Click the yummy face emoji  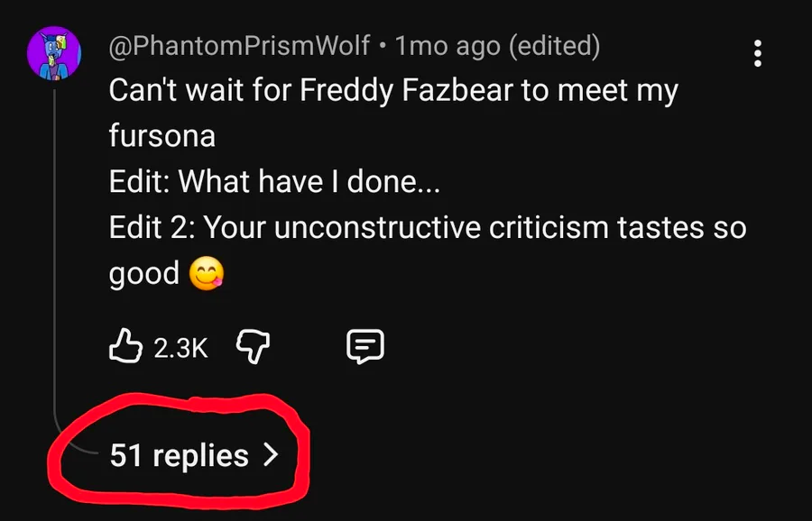tap(207, 273)
